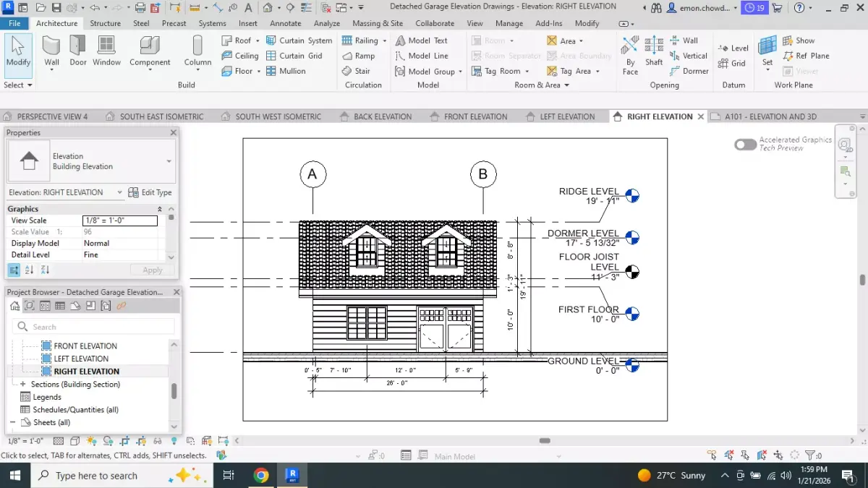The height and width of the screenshot is (488, 868).
Task: Toggle properties categorized sort button
Action: 14,270
